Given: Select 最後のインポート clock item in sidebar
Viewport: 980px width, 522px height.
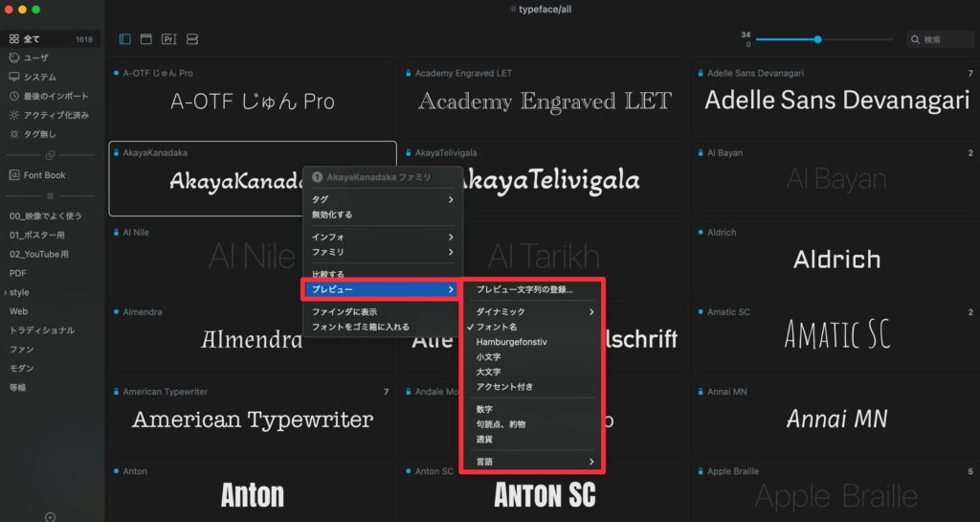Looking at the screenshot, I should click(56, 96).
